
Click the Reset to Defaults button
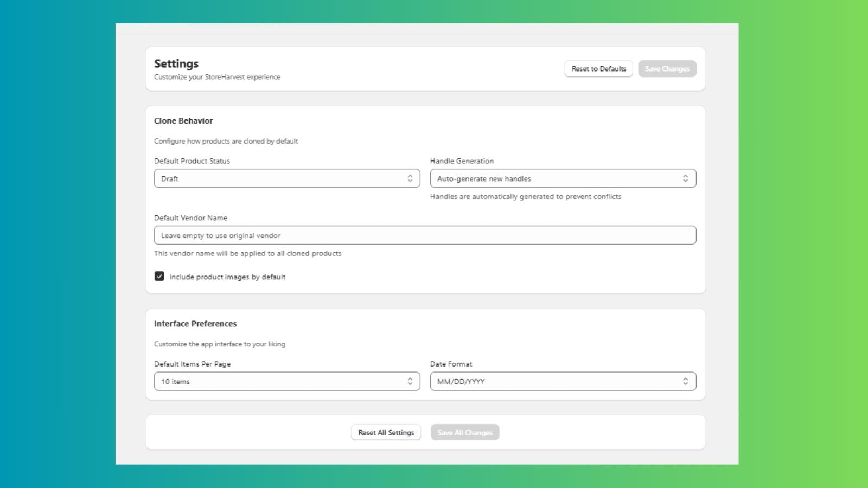tap(598, 68)
